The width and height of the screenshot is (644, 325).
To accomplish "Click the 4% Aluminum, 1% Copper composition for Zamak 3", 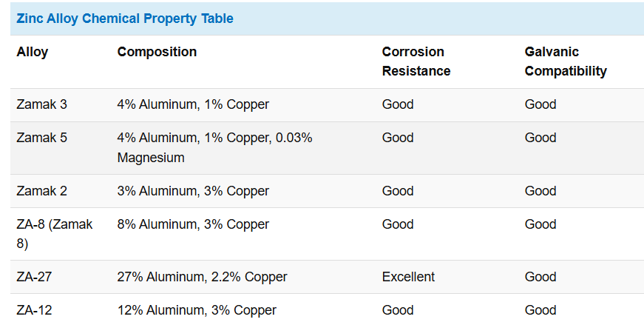I will 193,104.
